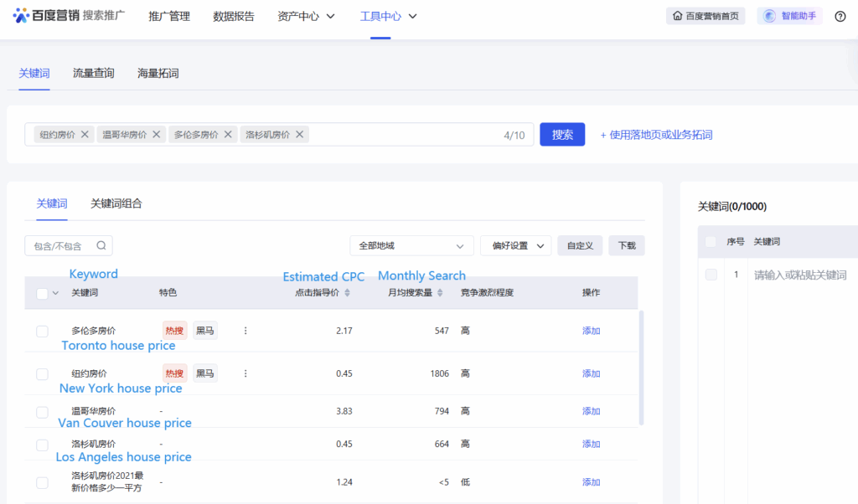Open more options dots for 纽约房价 row
The image size is (858, 504).
(x=246, y=373)
